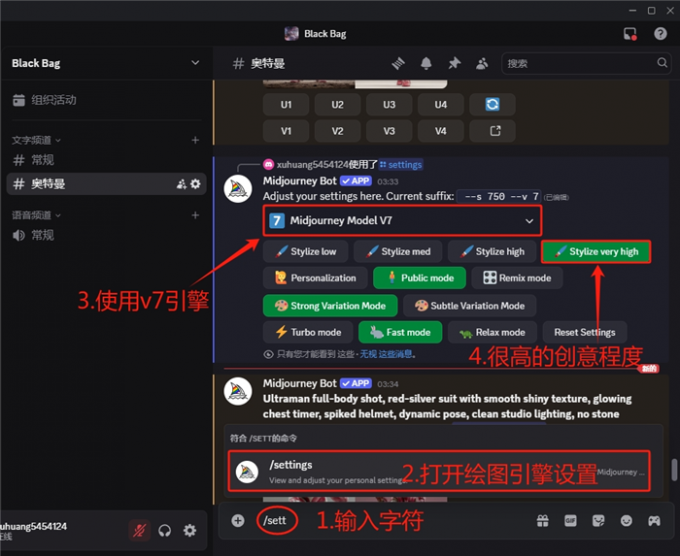Select the 奥特曼 text channel

point(106,184)
